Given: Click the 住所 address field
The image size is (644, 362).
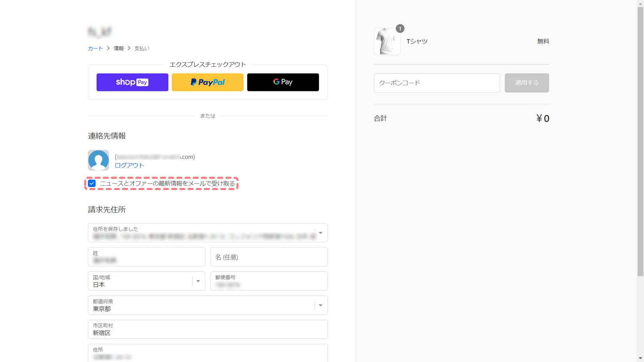Looking at the screenshot, I should pos(208,353).
